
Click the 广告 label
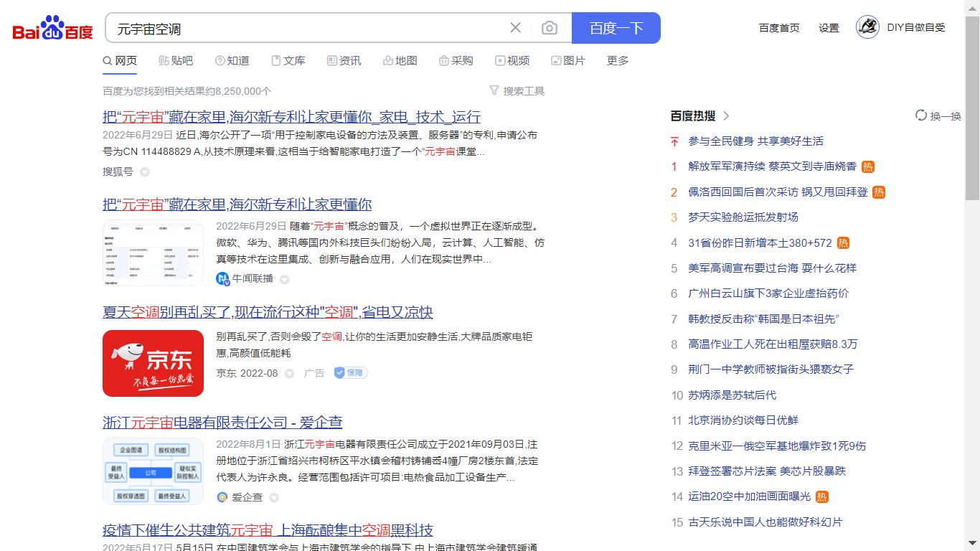click(314, 373)
